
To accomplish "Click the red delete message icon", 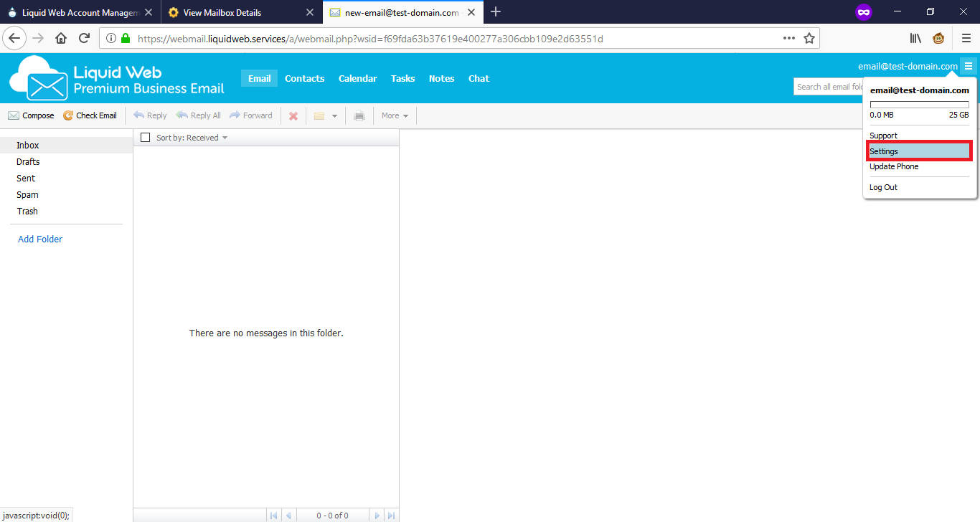I will (x=293, y=115).
